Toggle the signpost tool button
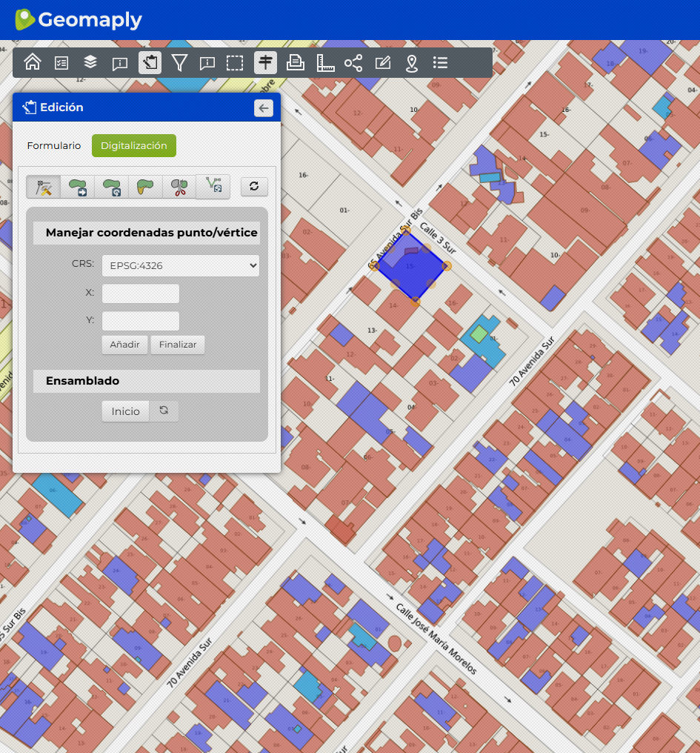This screenshot has width=700, height=753. 265,63
